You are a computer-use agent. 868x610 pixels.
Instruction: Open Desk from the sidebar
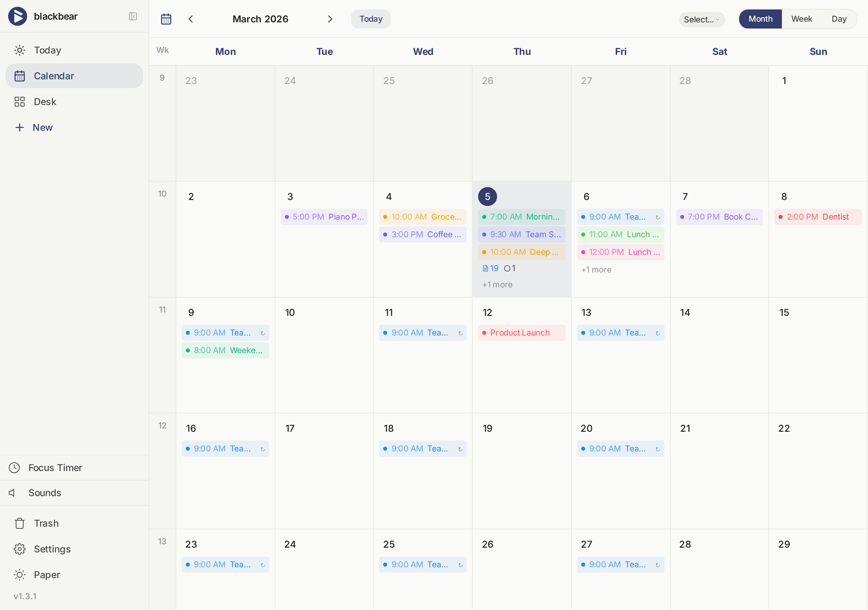(x=46, y=101)
